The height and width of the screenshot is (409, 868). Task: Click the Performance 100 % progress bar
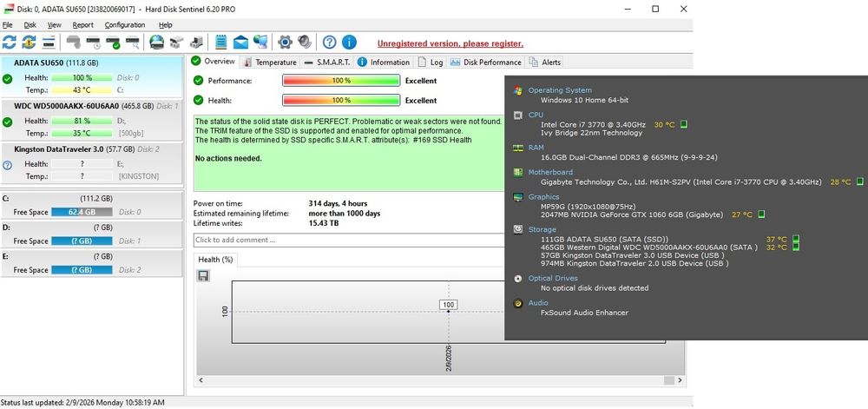pos(341,81)
